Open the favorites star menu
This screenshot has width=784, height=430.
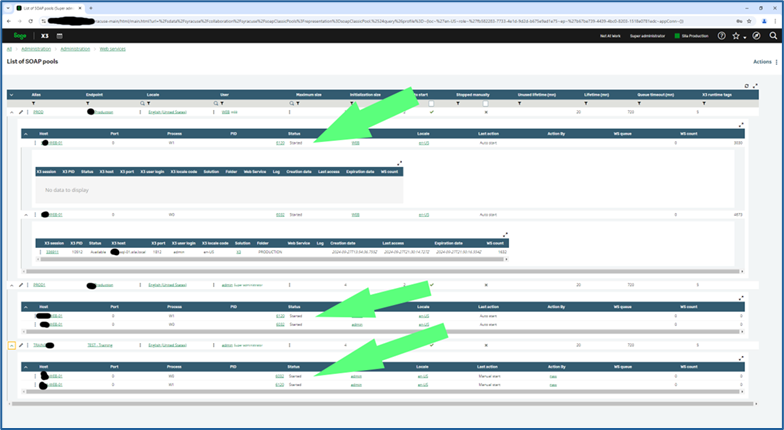point(737,35)
